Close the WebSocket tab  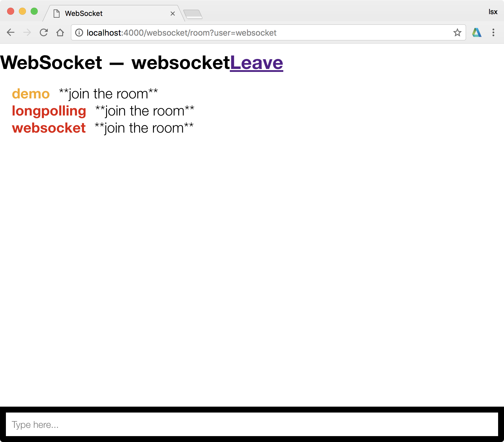[173, 14]
